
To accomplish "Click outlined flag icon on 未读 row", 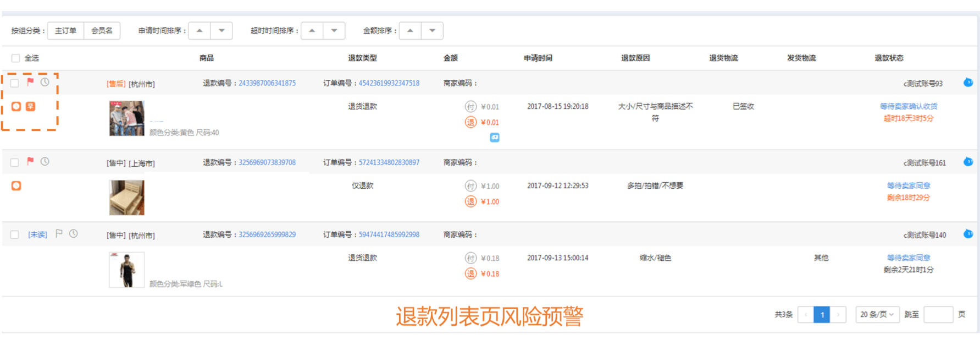I will [59, 233].
